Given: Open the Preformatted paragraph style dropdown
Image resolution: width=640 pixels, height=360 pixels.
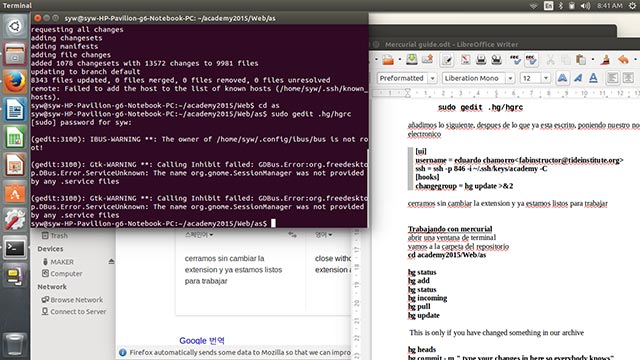Looking at the screenshot, I should click(432, 78).
